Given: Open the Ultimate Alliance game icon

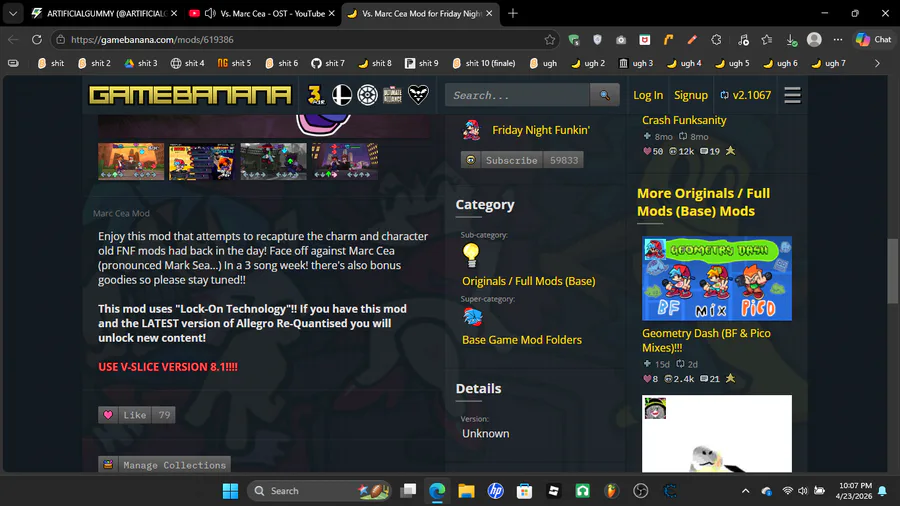Looking at the screenshot, I should point(393,95).
